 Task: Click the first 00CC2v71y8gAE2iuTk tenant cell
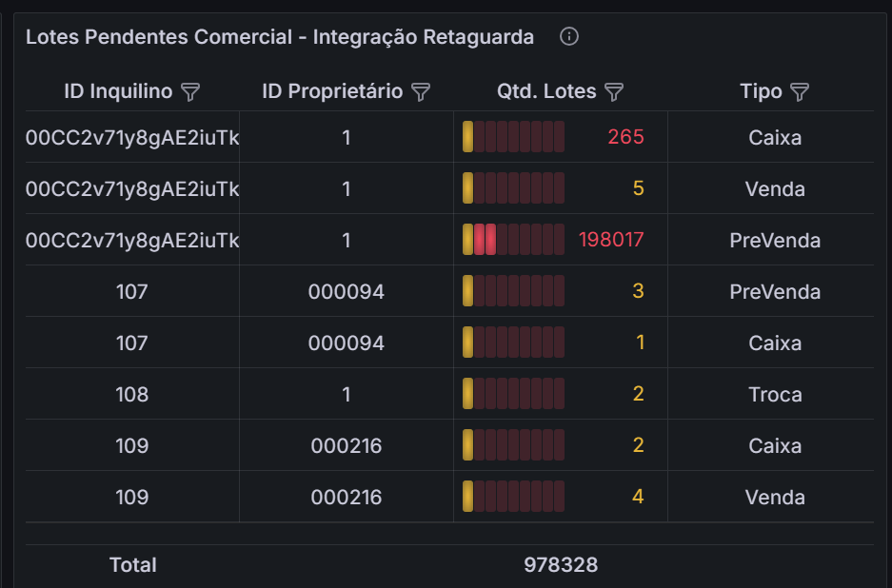coord(132,137)
